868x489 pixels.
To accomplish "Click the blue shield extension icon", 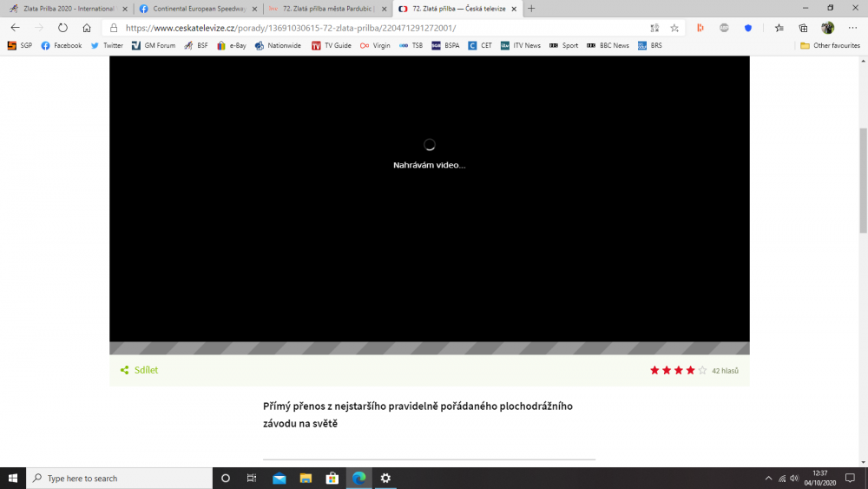I will pos(748,28).
